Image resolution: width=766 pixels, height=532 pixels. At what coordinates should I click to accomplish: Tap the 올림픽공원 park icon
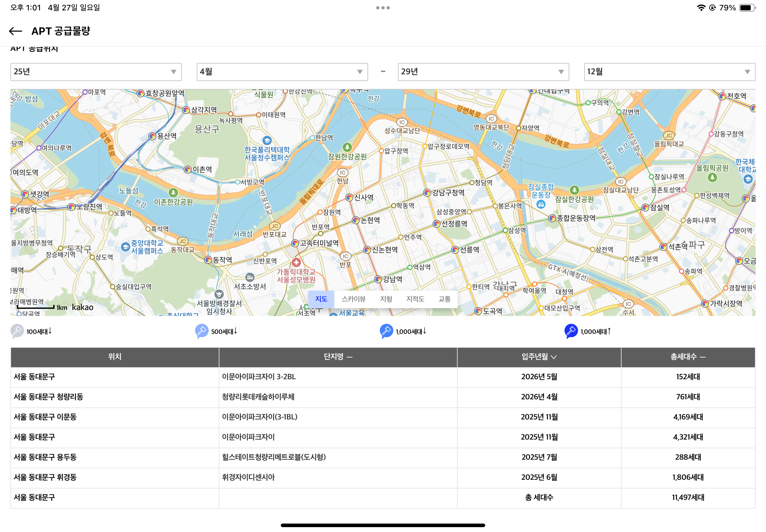pyautogui.click(x=712, y=177)
